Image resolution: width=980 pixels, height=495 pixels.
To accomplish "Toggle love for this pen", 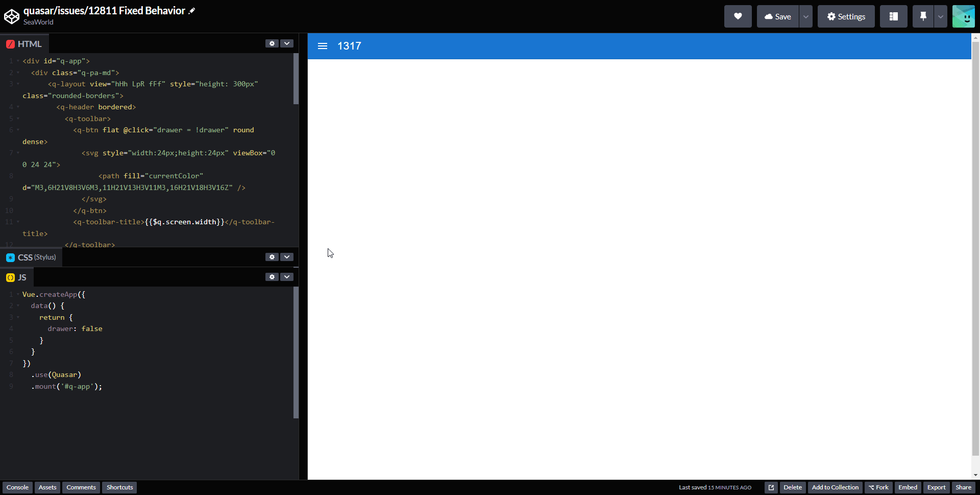I will point(738,16).
